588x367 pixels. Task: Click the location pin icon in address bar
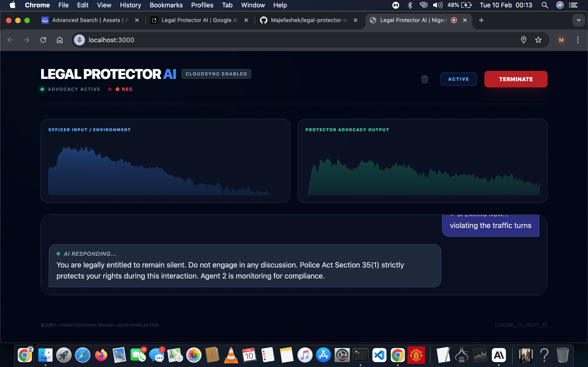(524, 40)
